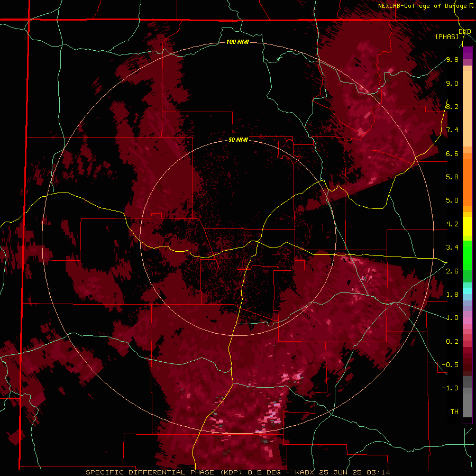Pick the yellow segment of the color bar
Image resolution: width=476 pixels, height=476 pixels.
[x=467, y=226]
